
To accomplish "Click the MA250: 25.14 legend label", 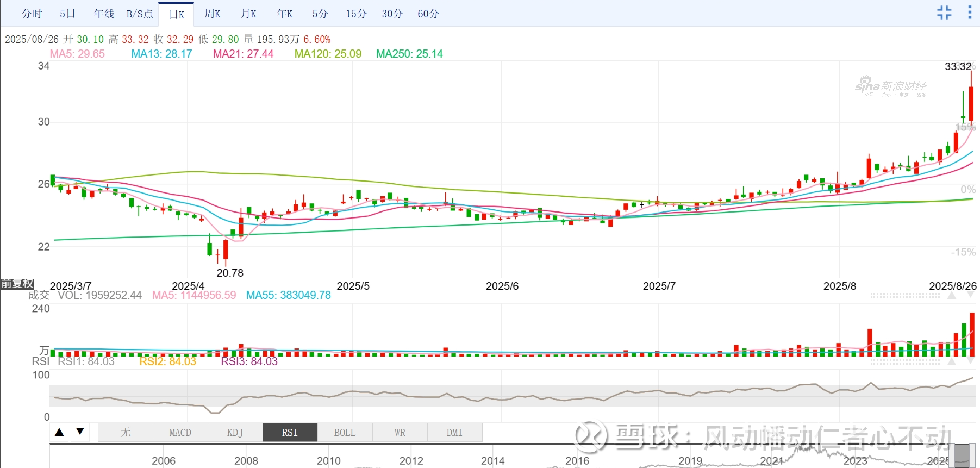I will [x=409, y=54].
